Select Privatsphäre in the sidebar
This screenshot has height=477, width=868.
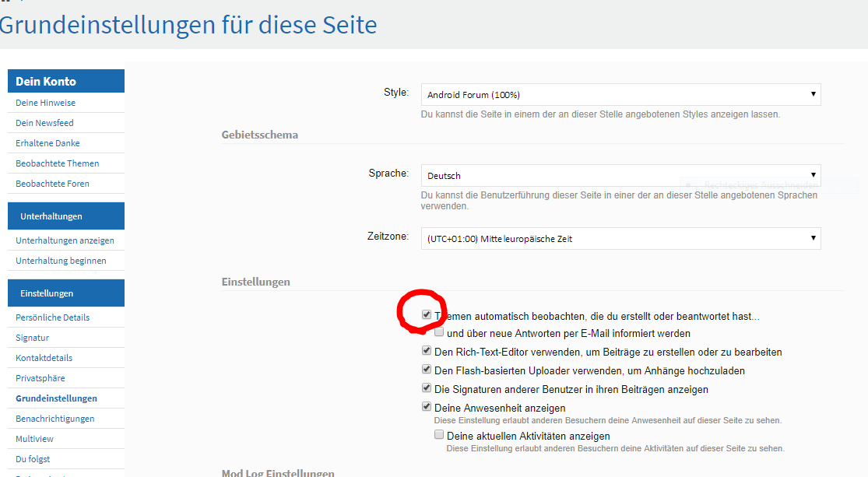pos(40,378)
